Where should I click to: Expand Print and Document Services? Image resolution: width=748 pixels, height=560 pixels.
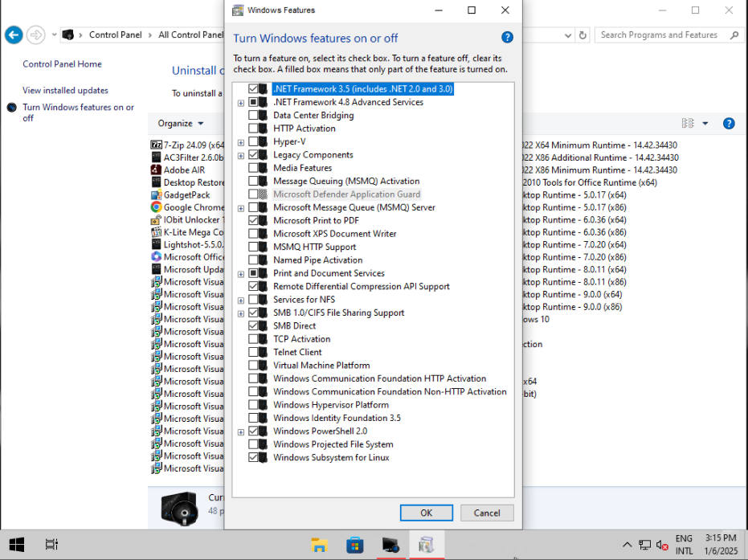pyautogui.click(x=241, y=274)
